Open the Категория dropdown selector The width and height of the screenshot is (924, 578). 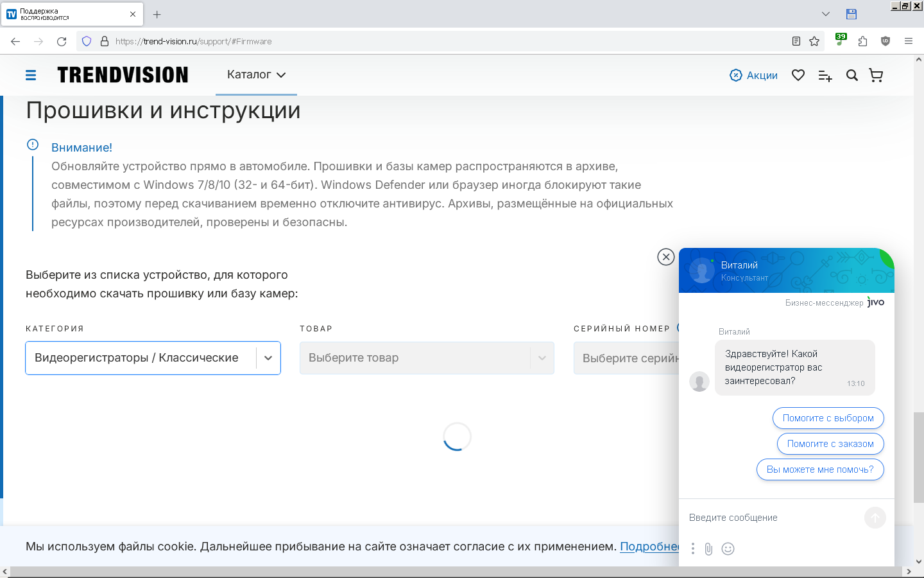[153, 358]
